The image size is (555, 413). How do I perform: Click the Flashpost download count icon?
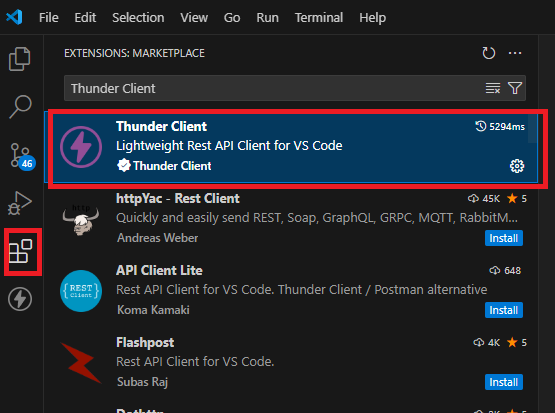pyautogui.click(x=479, y=343)
